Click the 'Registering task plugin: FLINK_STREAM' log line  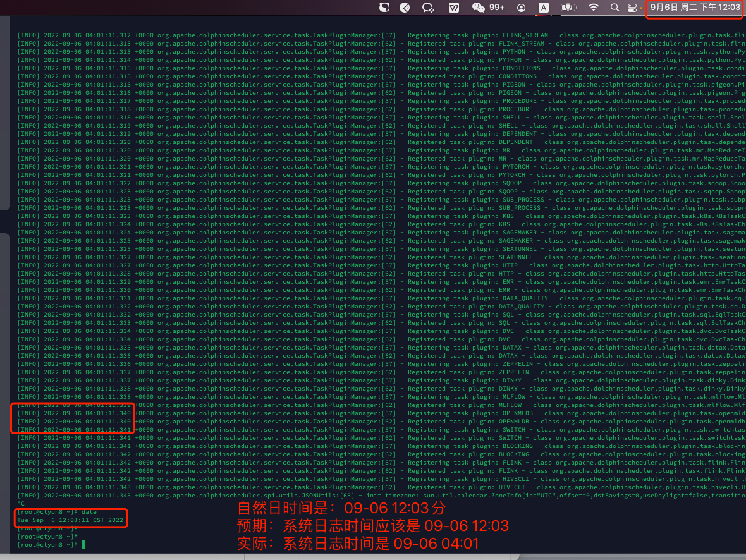tap(382, 35)
